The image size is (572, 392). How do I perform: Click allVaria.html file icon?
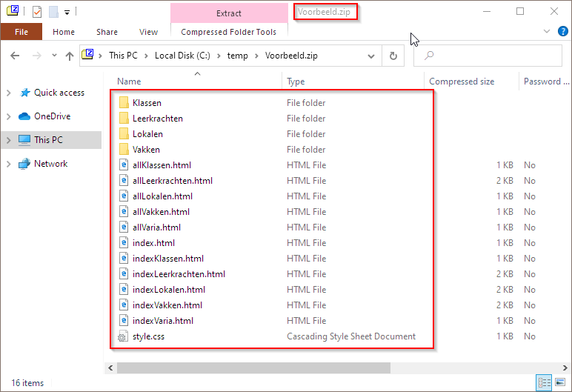coord(124,227)
